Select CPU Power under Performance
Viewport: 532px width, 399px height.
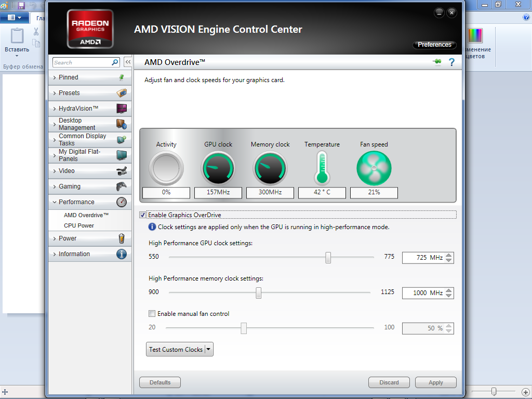click(79, 225)
